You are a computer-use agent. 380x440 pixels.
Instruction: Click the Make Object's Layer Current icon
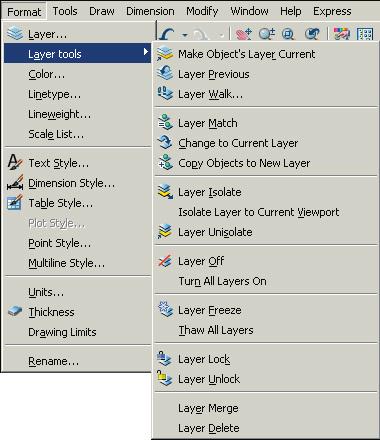[165, 54]
